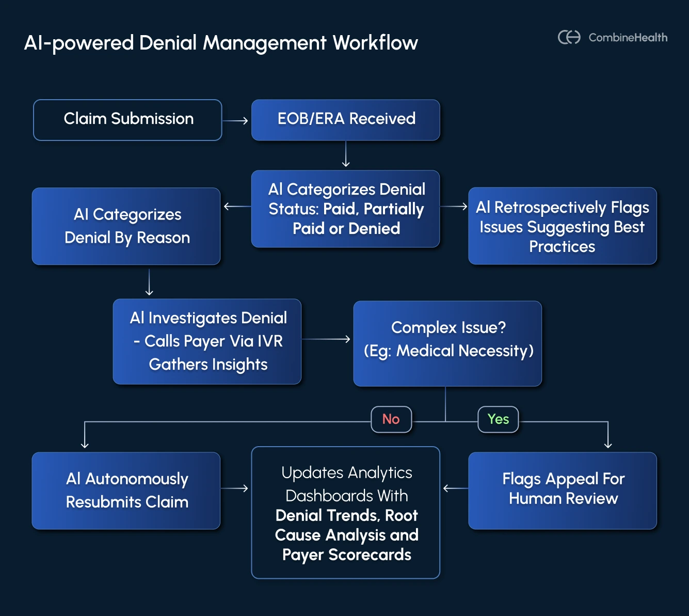
Task: Click the green Yes label
Action: tap(498, 419)
